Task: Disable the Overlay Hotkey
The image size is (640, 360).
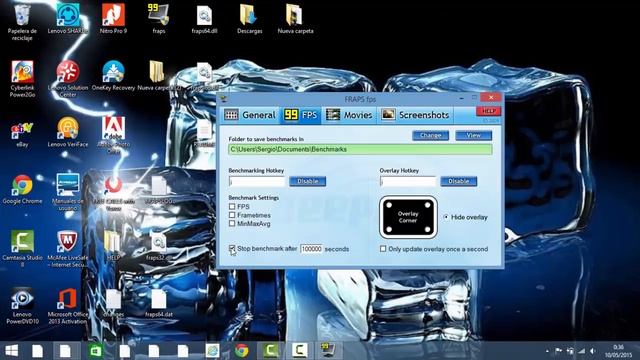Action: pyautogui.click(x=458, y=181)
